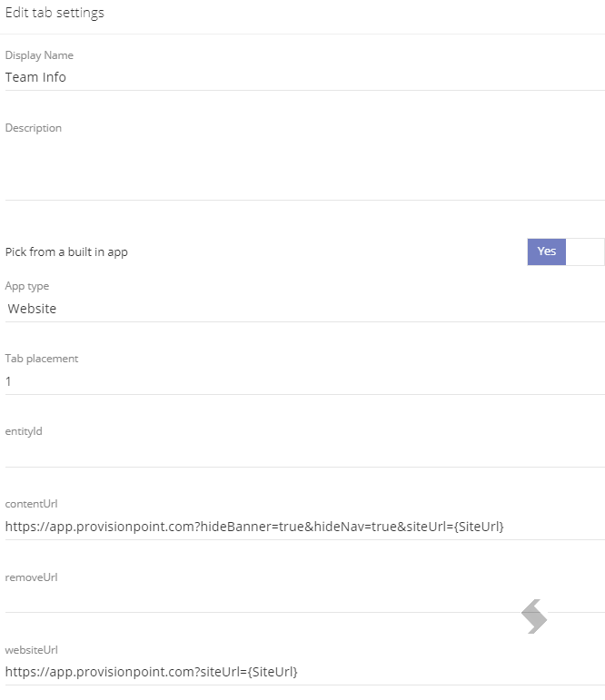Click the Description label
The image size is (605, 700).
coord(34,128)
